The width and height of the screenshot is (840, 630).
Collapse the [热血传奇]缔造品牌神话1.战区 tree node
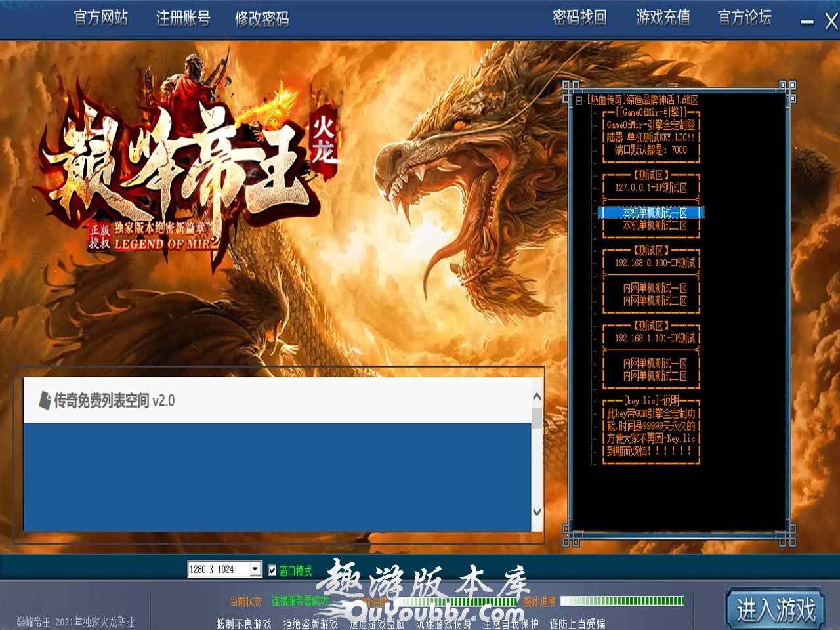click(579, 100)
